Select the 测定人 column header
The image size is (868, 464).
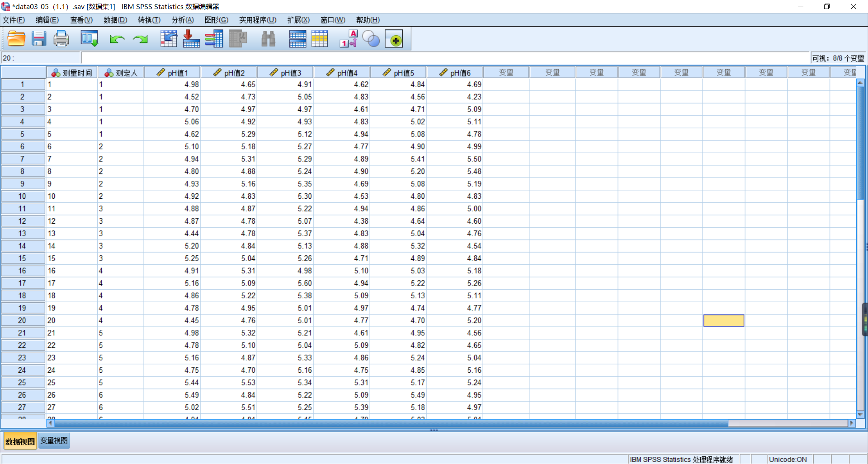point(121,73)
